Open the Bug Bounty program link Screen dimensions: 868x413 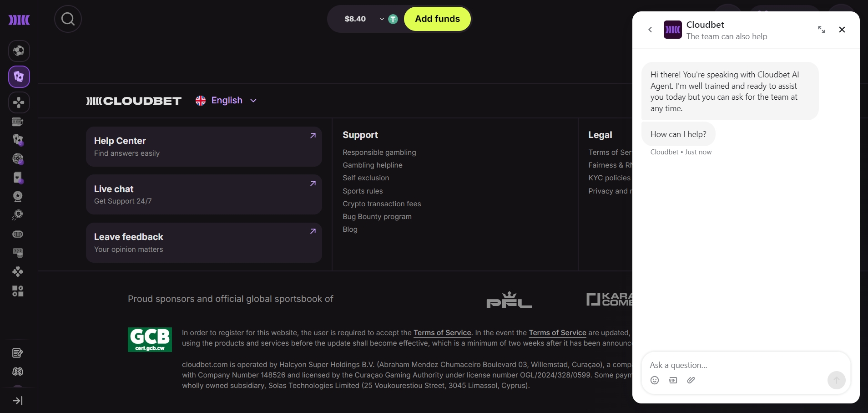coord(377,217)
